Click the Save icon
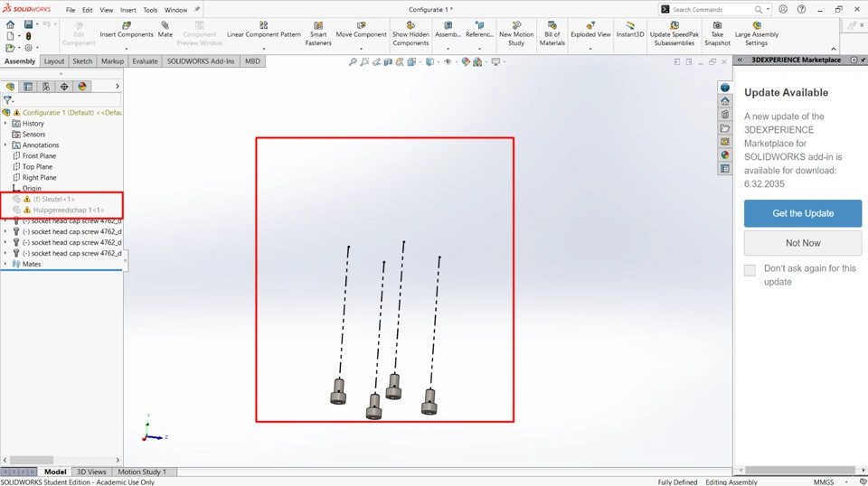This screenshot has height=486, width=868. click(28, 24)
